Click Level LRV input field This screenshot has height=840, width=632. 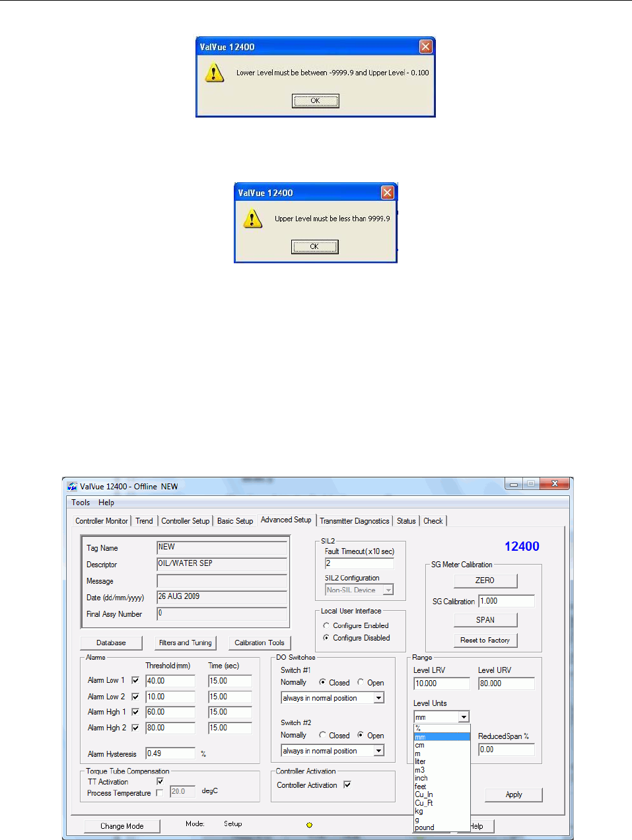click(x=442, y=683)
